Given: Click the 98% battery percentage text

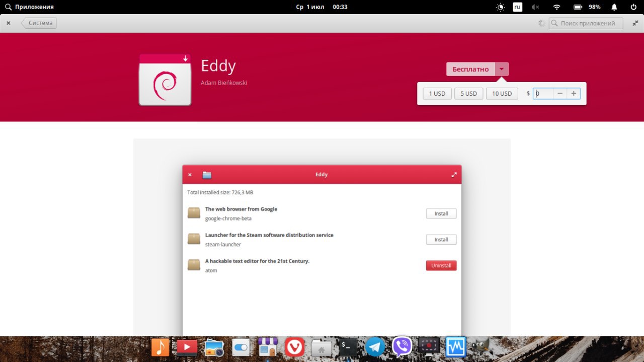Looking at the screenshot, I should click(x=595, y=7).
